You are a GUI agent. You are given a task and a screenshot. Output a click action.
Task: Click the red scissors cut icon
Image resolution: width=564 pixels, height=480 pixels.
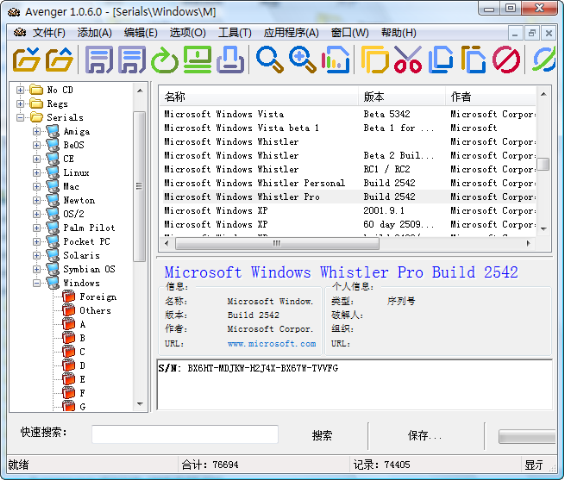click(x=408, y=59)
